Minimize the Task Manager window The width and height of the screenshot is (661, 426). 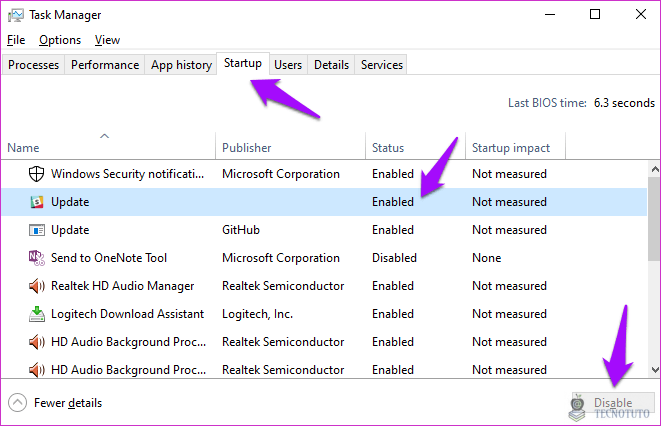[x=550, y=14]
